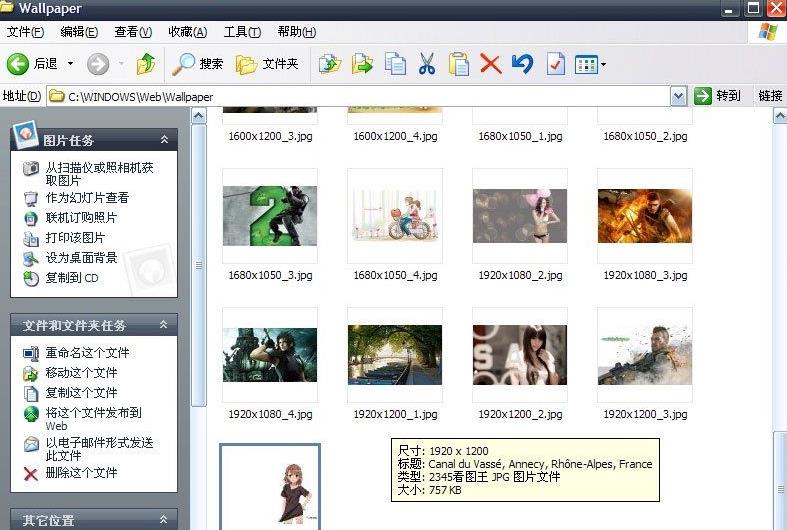Click the 设为桌面背景 link

[x=81, y=258]
